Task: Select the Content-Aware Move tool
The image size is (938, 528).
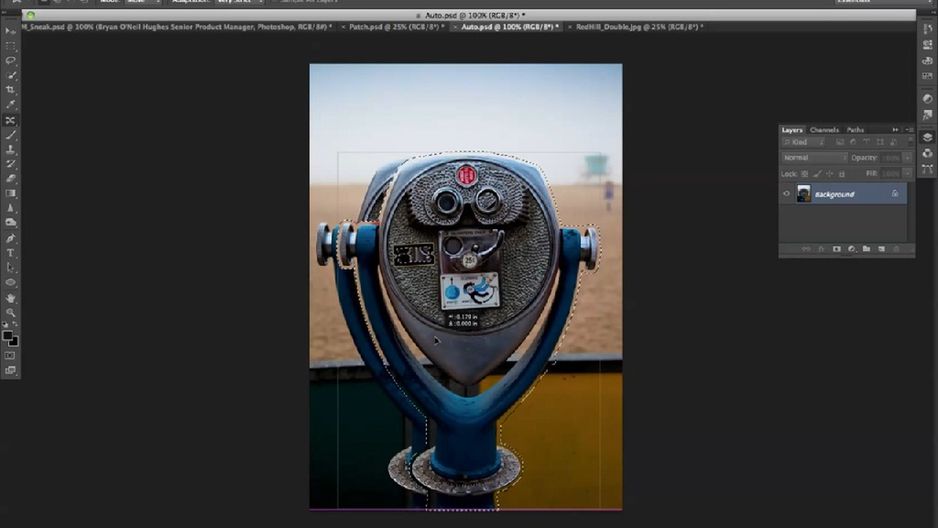Action: pyautogui.click(x=10, y=120)
